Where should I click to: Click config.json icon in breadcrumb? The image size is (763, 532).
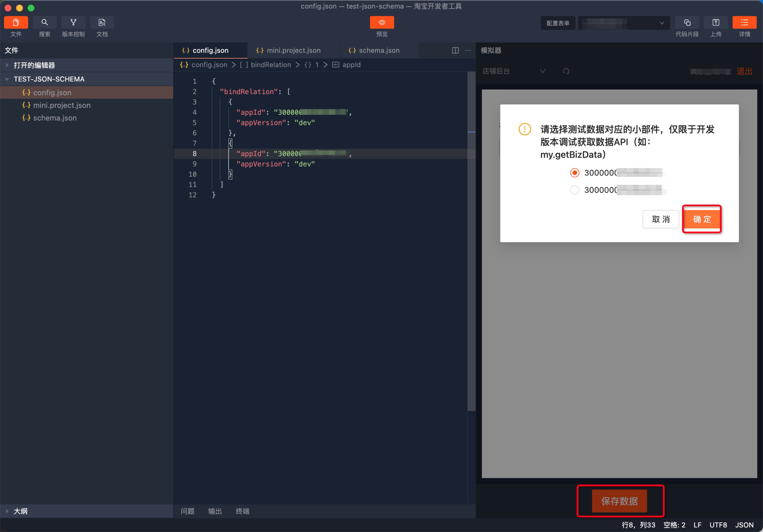click(184, 65)
